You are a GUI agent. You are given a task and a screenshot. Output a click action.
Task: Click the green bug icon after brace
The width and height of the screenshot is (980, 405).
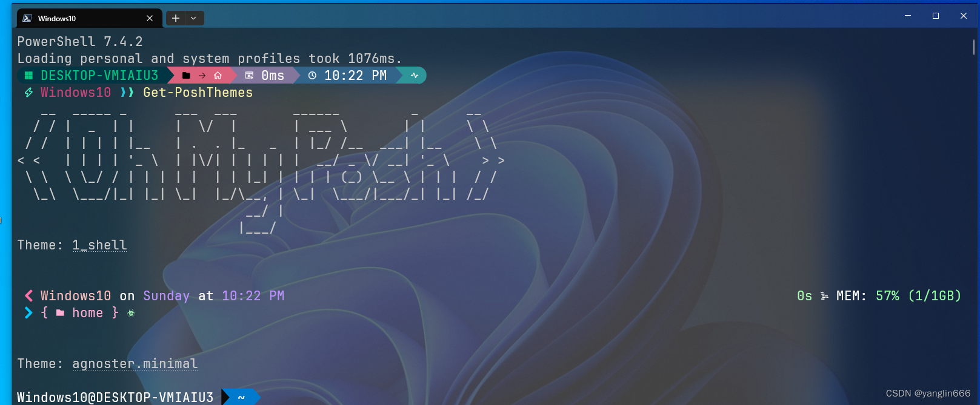tap(131, 313)
